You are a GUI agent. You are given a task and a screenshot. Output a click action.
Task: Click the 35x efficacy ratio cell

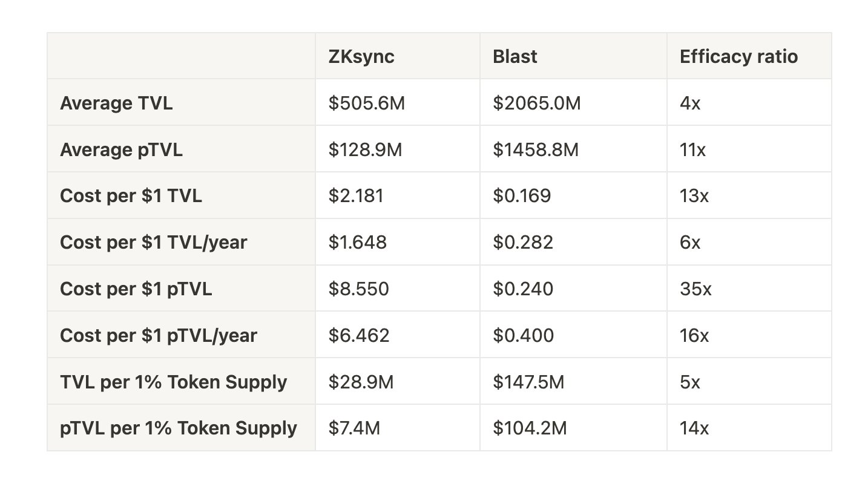[695, 289]
